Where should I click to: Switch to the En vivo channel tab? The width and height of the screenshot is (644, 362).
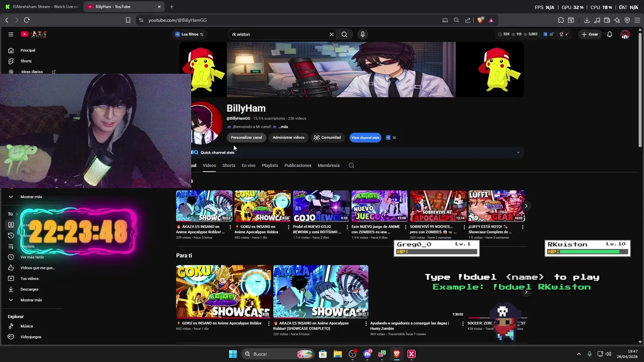point(249,165)
